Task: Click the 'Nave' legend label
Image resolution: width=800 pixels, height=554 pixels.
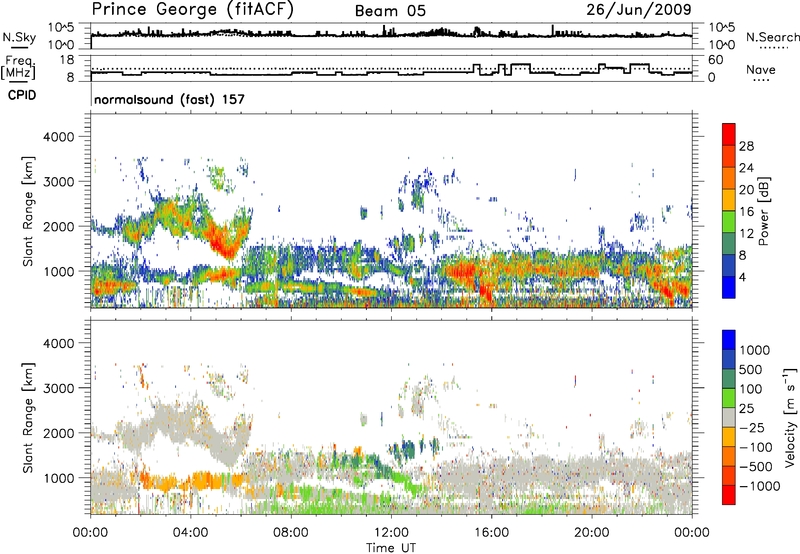Action: tap(761, 69)
